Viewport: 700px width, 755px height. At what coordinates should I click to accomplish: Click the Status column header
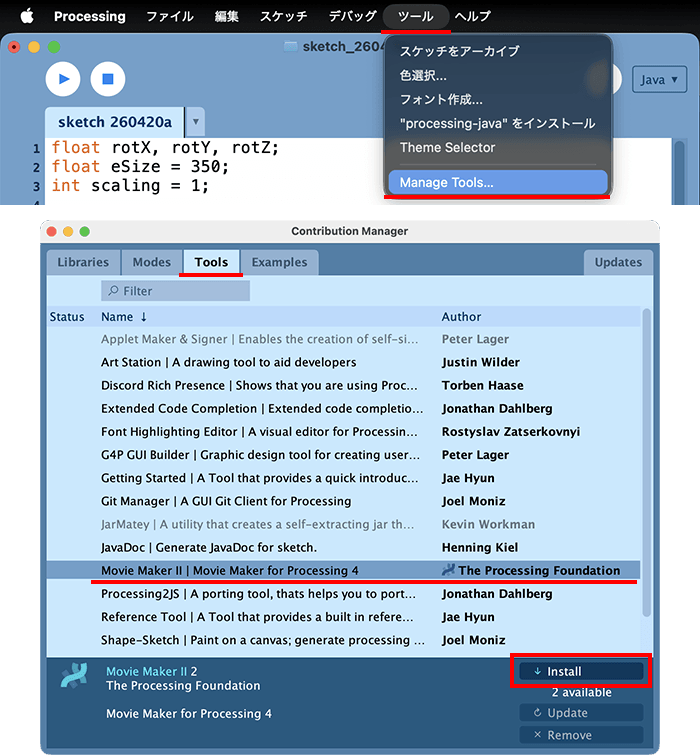[67, 317]
